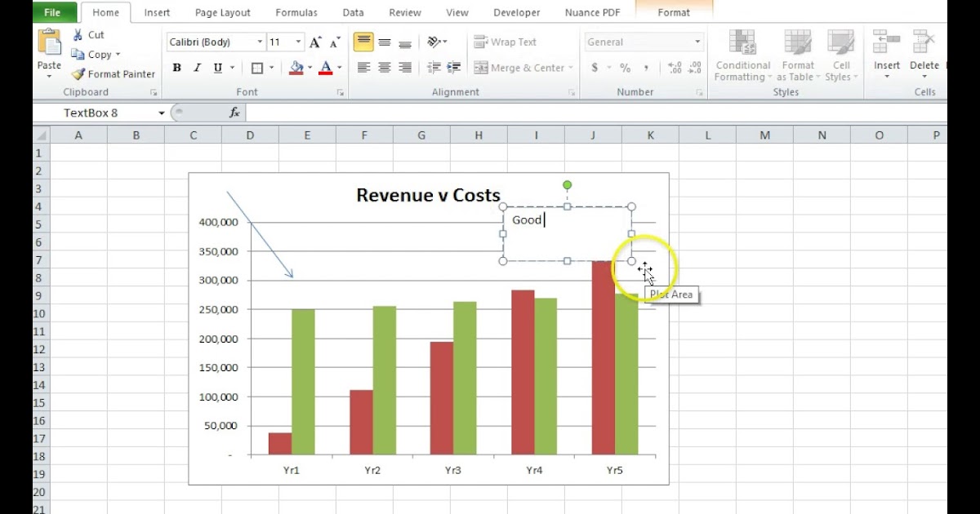Click the Copy icon
The image size is (980, 514).
[x=78, y=55]
